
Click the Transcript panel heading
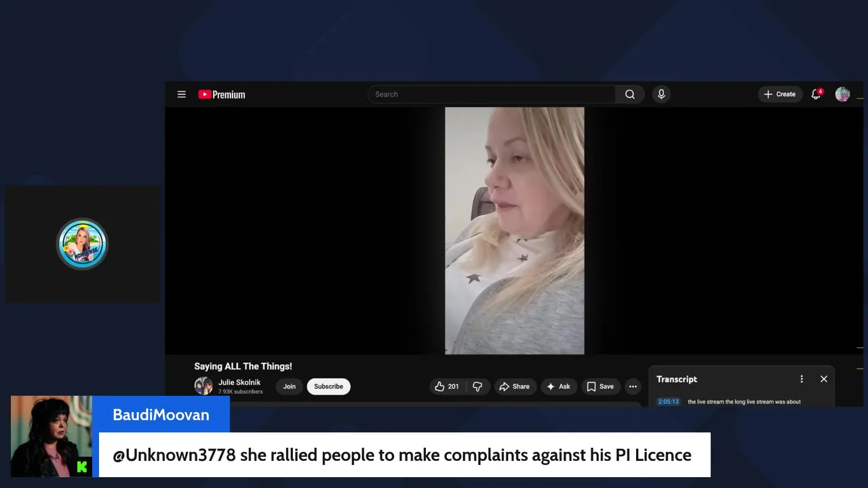pyautogui.click(x=677, y=379)
